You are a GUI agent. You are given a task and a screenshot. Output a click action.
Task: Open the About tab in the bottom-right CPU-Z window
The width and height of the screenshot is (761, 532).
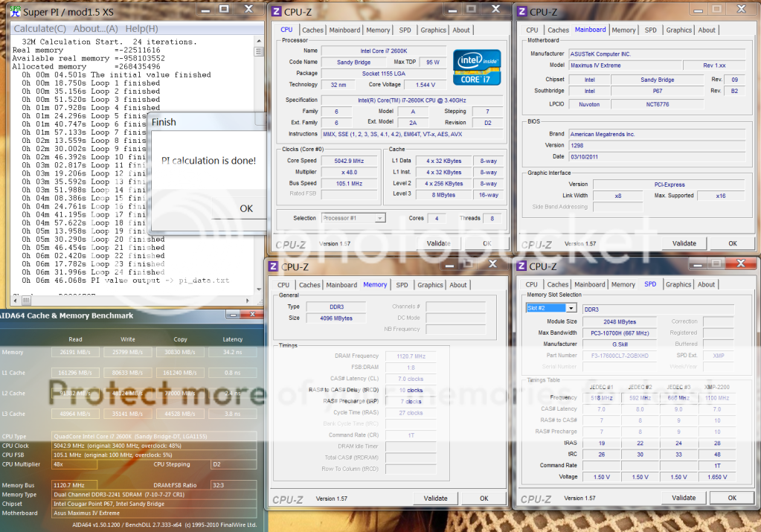(x=706, y=284)
